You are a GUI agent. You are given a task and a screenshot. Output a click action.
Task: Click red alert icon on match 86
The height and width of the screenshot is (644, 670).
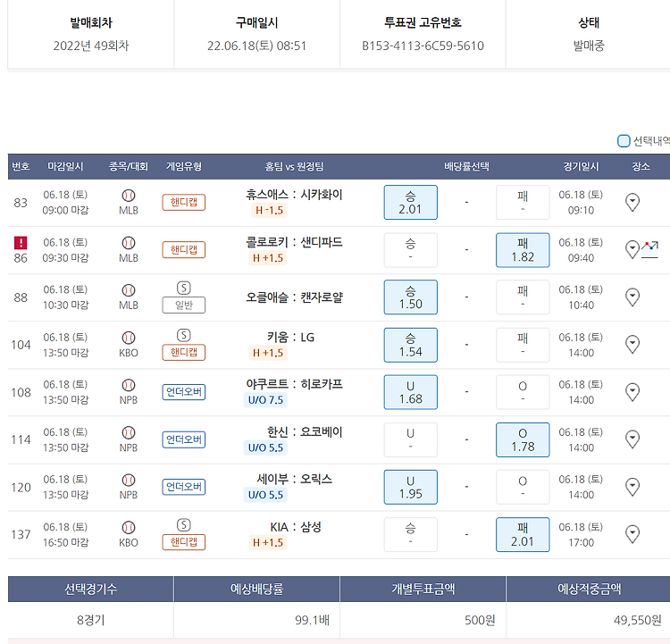click(x=21, y=243)
